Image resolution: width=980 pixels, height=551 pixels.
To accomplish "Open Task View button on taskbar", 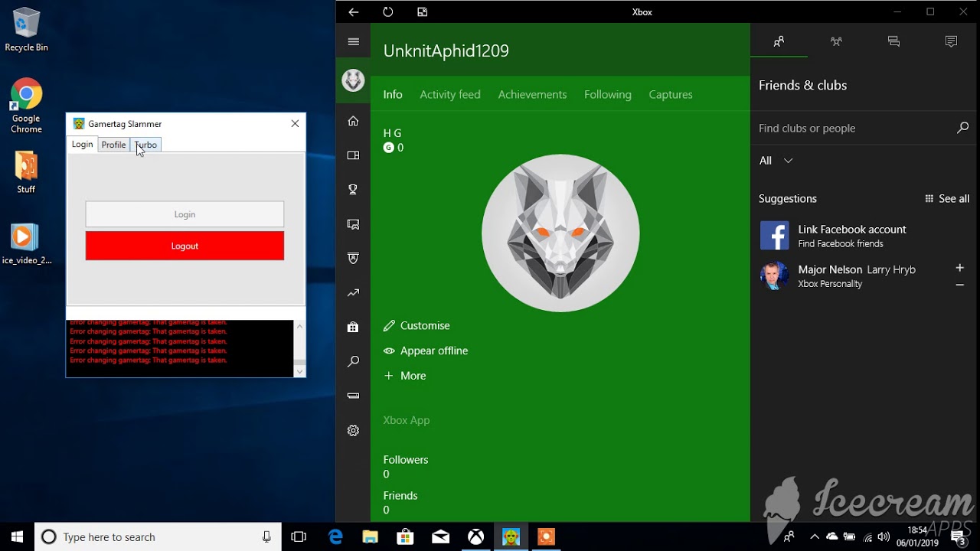I will pos(299,536).
